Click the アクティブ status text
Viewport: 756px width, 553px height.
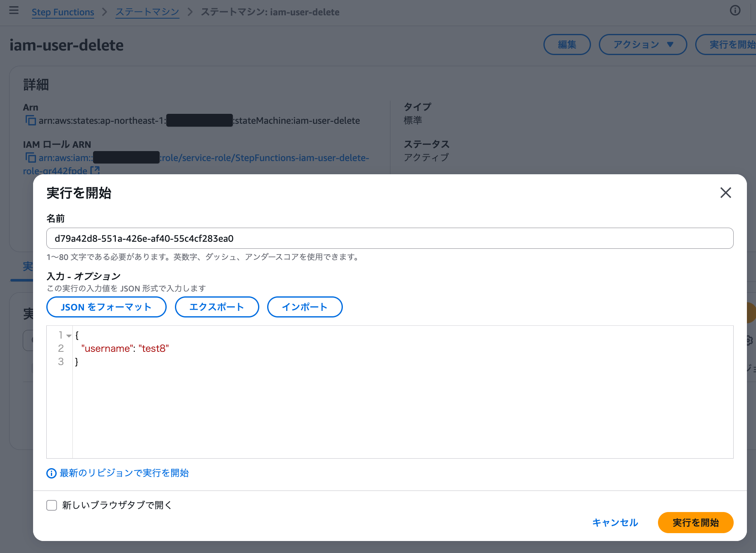(x=426, y=157)
